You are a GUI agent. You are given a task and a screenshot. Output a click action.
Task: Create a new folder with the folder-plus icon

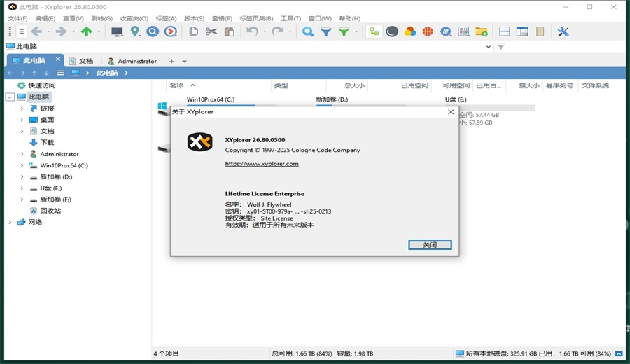click(x=482, y=31)
